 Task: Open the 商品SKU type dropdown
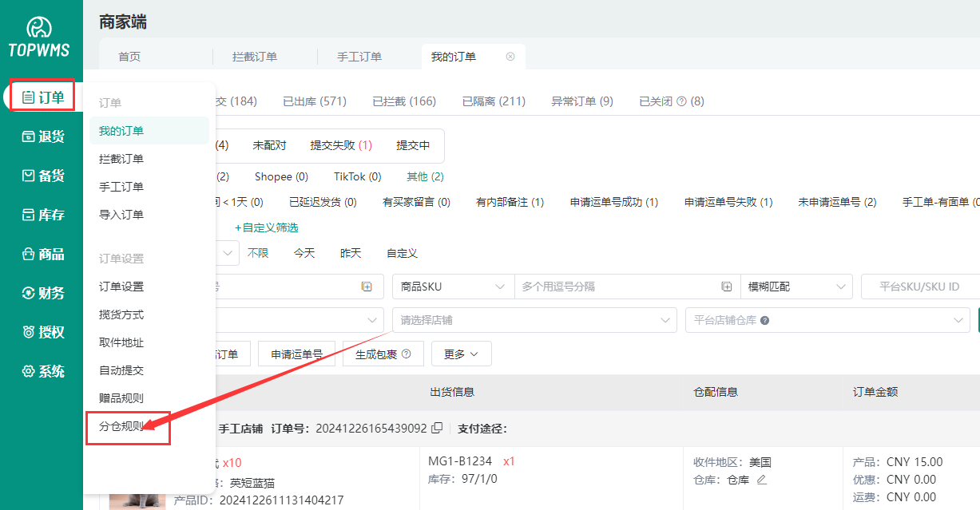click(453, 287)
